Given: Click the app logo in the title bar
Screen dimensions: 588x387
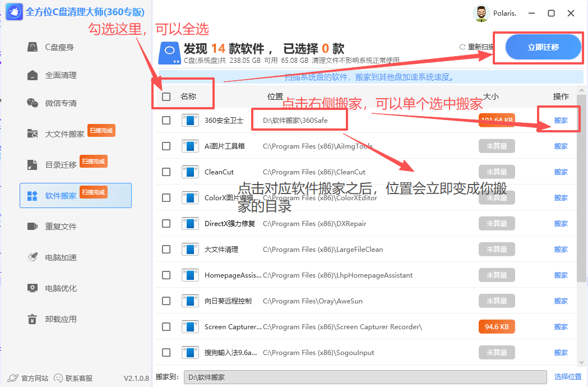Looking at the screenshot, I should coord(13,12).
